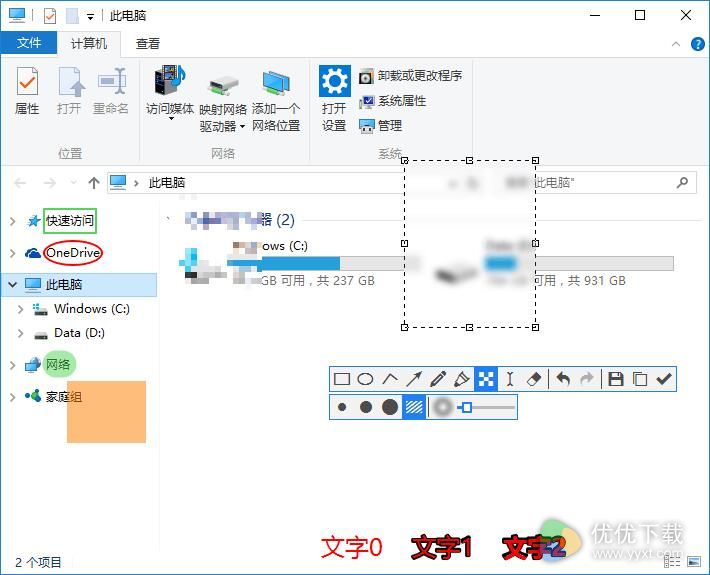
Task: Select Quick access (快速访问) in sidebar
Action: (x=70, y=221)
